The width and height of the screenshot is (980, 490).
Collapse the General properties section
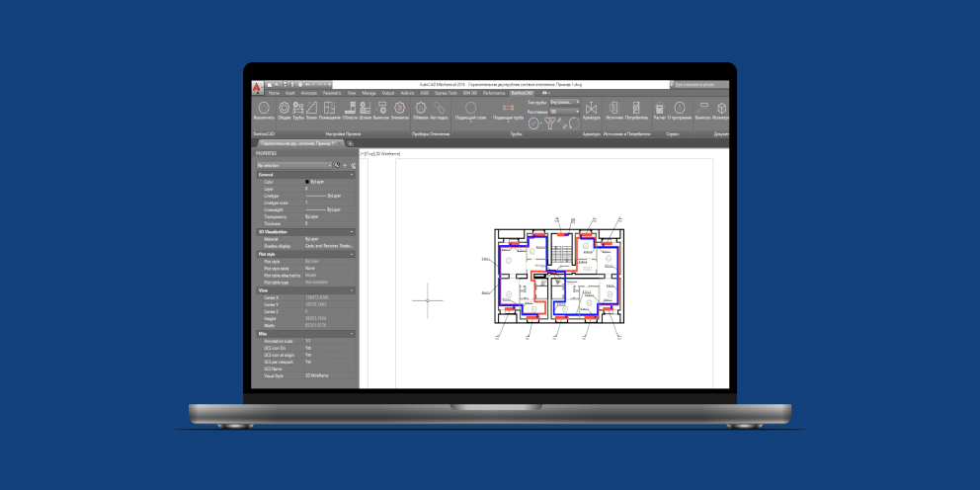pos(352,175)
